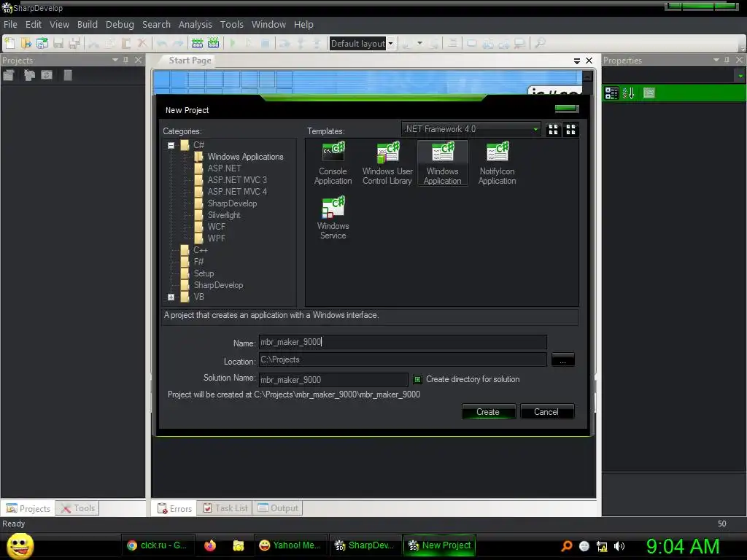Image resolution: width=747 pixels, height=560 pixels.
Task: Open Yahoo! Messenger taskbar button
Action: [x=290, y=545]
